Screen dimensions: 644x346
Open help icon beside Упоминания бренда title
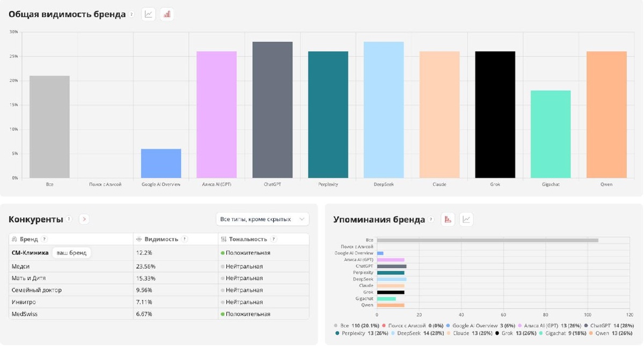point(431,219)
